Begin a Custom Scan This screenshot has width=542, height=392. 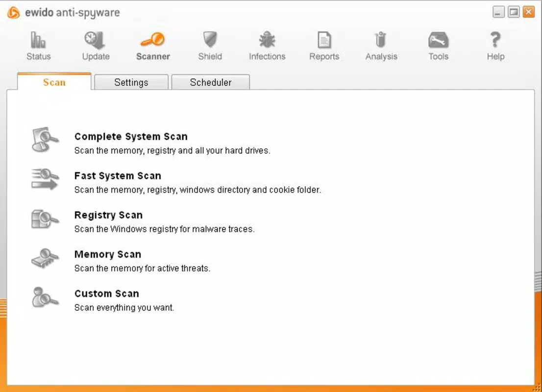tap(107, 294)
